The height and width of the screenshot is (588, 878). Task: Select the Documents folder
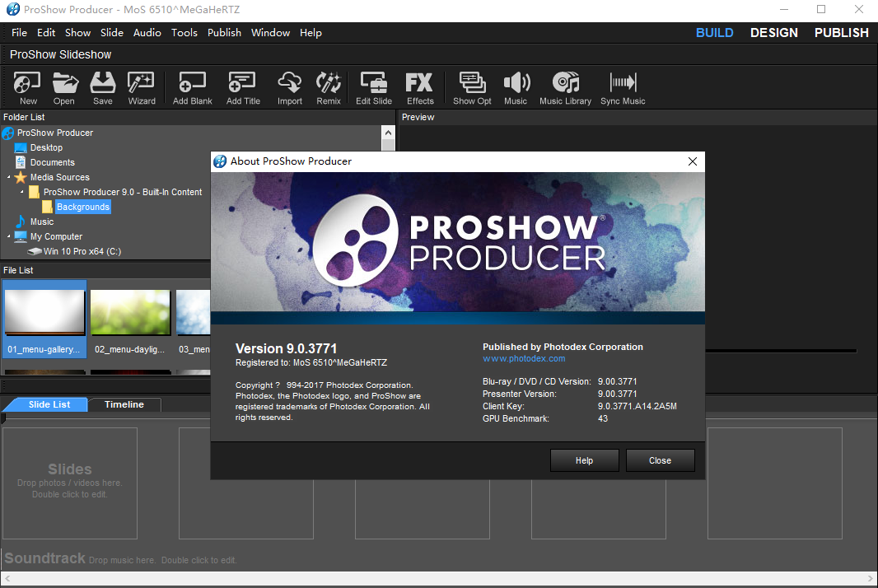[x=52, y=162]
